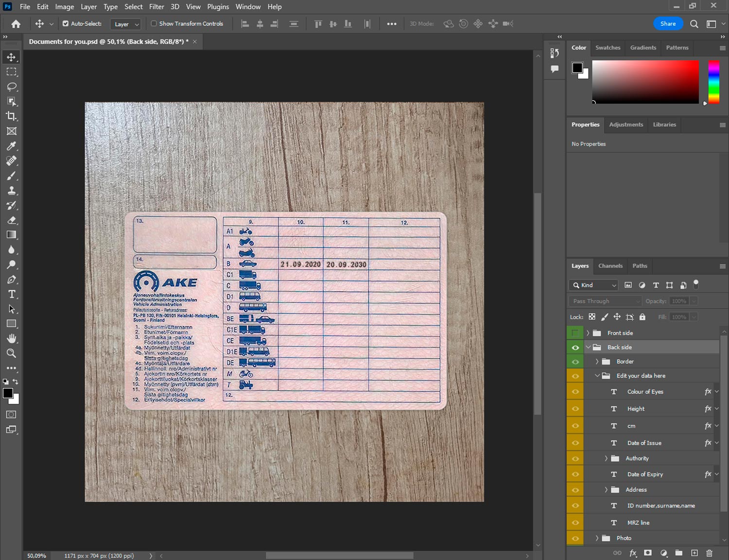Activate the Brush tool
Screen dimensions: 729x560
click(x=11, y=175)
